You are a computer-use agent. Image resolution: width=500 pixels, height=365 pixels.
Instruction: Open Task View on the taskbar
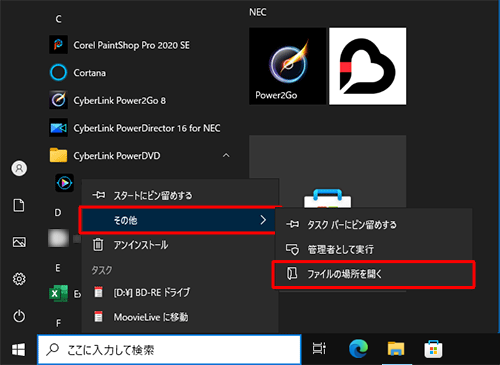(319, 349)
